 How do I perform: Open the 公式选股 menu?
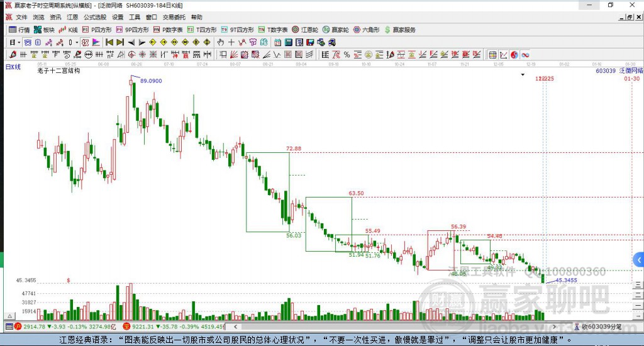click(95, 17)
